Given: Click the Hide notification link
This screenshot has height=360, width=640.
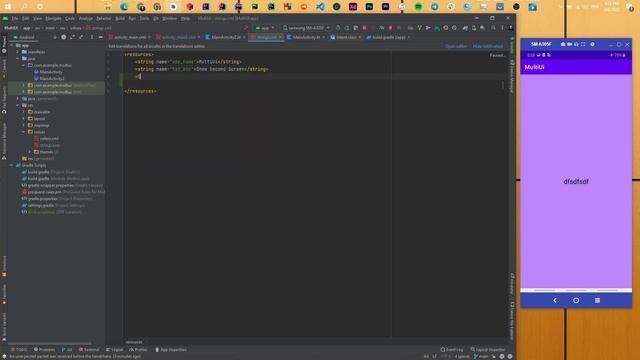Looking at the screenshot, I should pyautogui.click(x=488, y=46).
